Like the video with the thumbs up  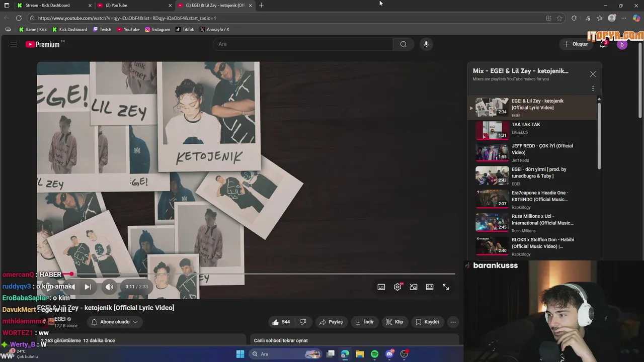[x=281, y=322]
